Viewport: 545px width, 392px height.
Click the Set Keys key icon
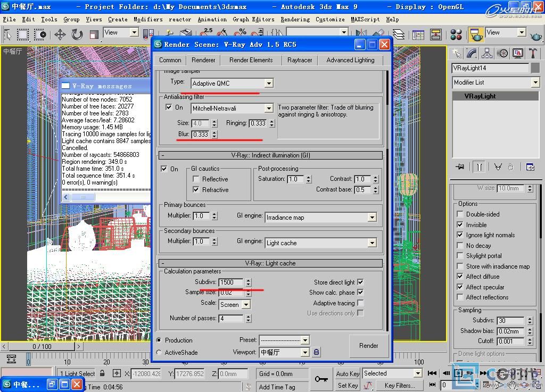321,379
